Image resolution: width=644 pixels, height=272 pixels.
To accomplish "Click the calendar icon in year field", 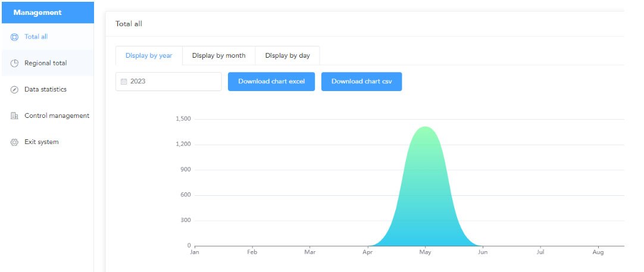I will pos(124,82).
